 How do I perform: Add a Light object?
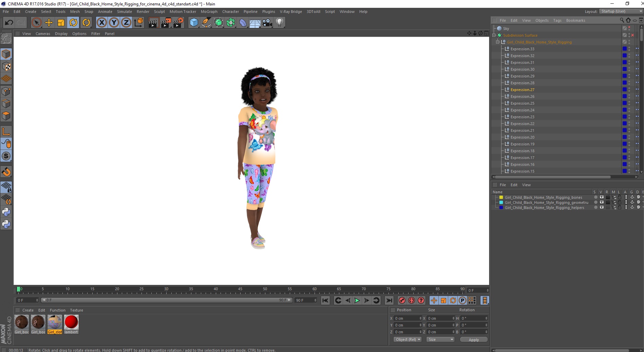pyautogui.click(x=280, y=23)
